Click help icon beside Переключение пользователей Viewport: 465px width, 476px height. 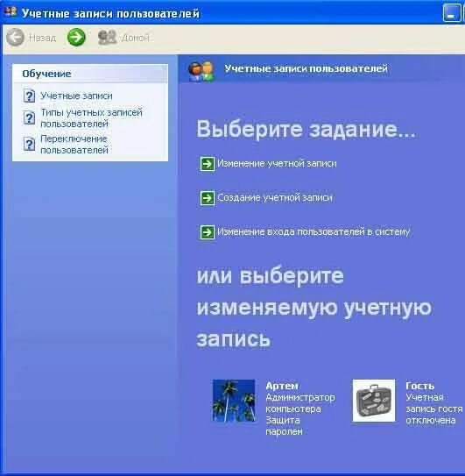[29, 144]
